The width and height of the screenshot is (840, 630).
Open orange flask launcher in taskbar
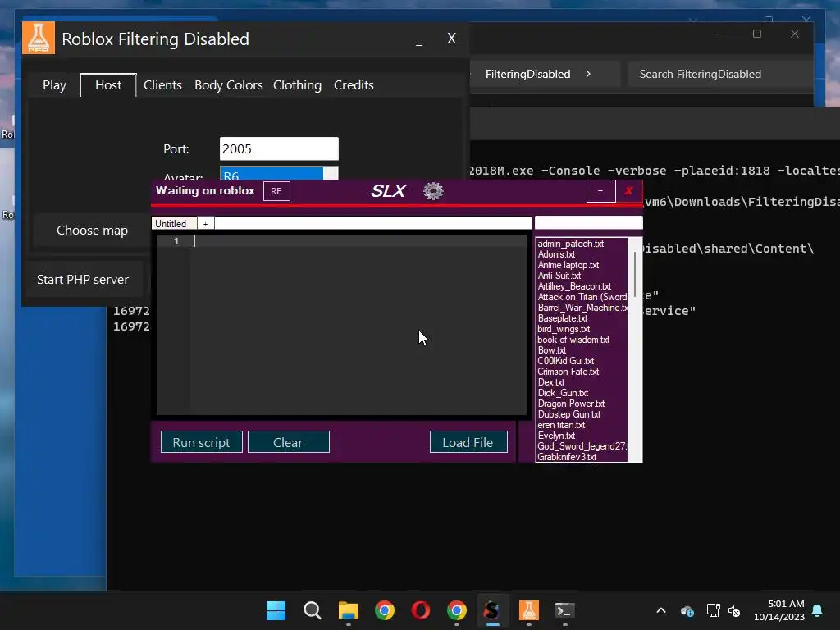click(x=529, y=610)
